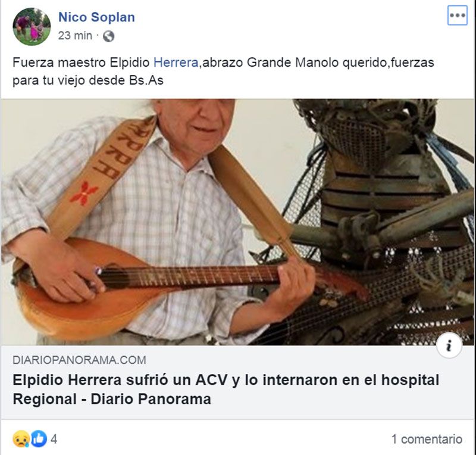
Task: Open the three-dot post options menu
Action: (458, 15)
